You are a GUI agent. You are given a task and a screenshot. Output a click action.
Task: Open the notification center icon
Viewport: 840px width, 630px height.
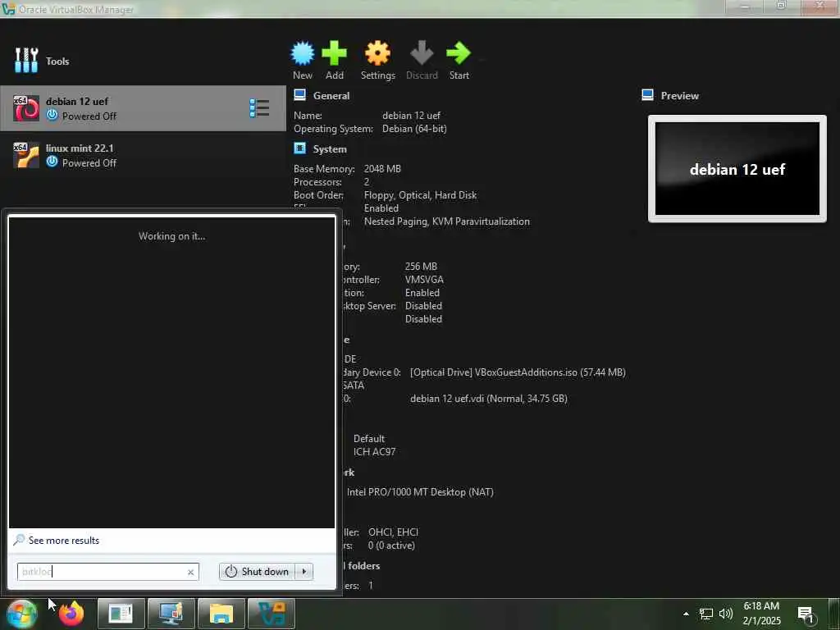point(806,614)
